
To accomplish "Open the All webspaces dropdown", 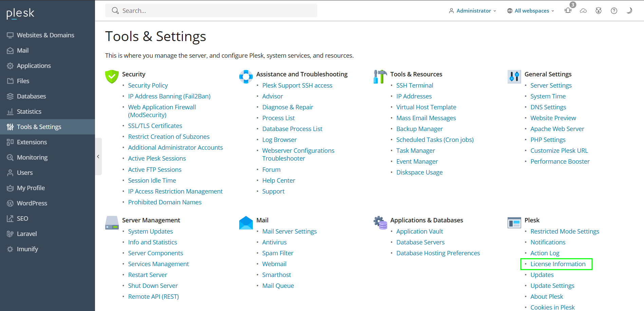I will (x=530, y=11).
